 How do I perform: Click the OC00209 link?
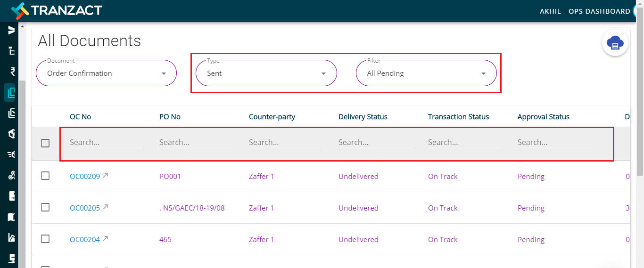(85, 177)
